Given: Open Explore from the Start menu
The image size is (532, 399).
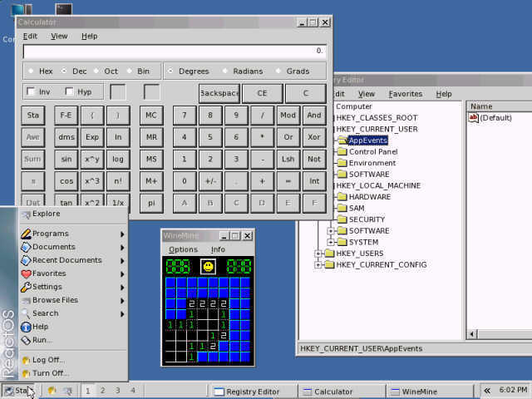Looking at the screenshot, I should tap(46, 214).
